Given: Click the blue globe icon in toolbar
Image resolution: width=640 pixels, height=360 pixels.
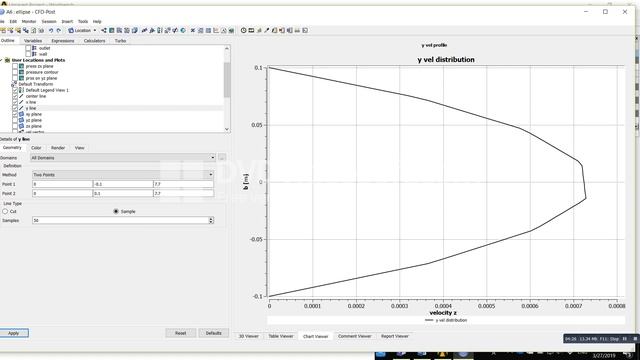Looking at the screenshot, I should (183, 31).
